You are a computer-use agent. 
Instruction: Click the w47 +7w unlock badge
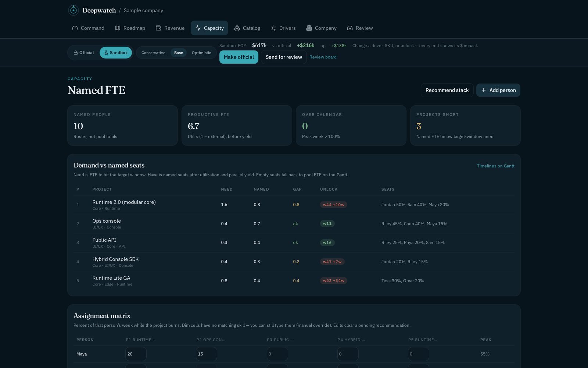tap(332, 262)
